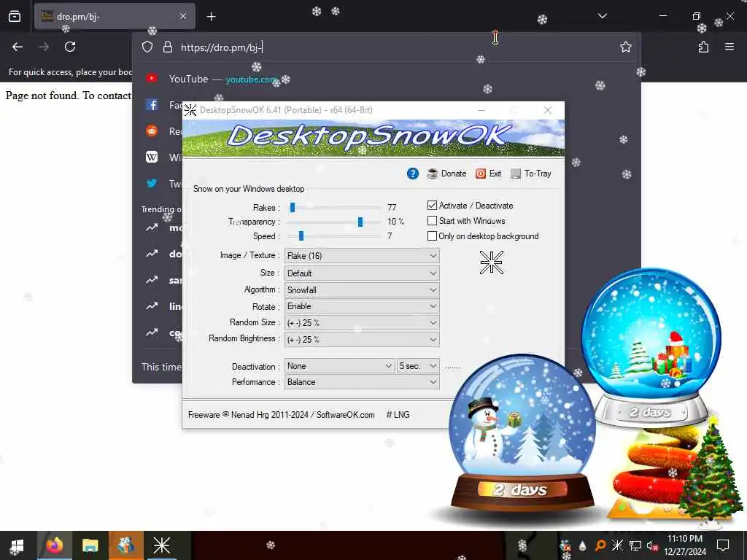Viewport: 747px width, 560px height.
Task: Click the orange magnifier tray icon
Action: [600, 545]
